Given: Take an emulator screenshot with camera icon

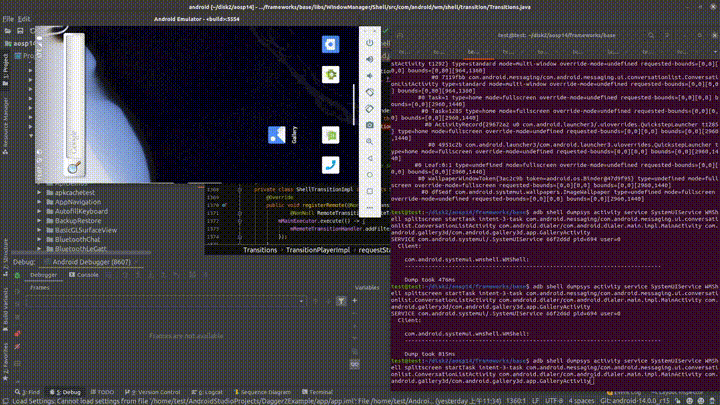Looking at the screenshot, I should pyautogui.click(x=370, y=125).
